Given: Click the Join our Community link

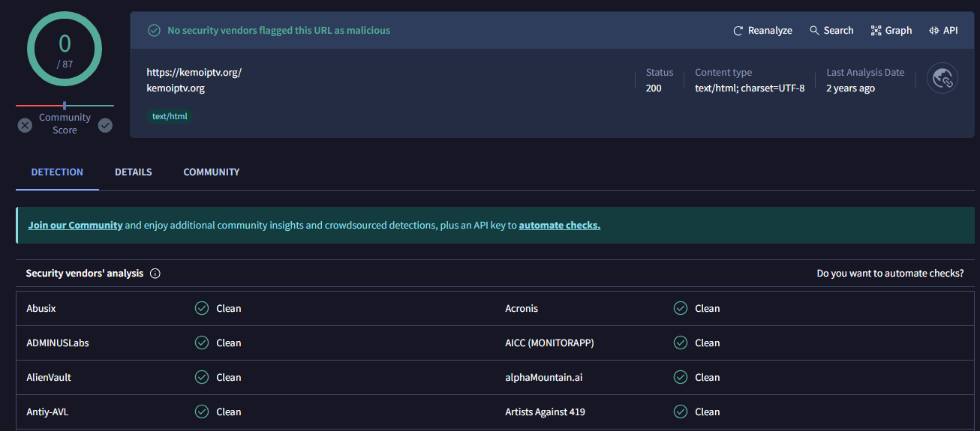Looking at the screenshot, I should (75, 225).
